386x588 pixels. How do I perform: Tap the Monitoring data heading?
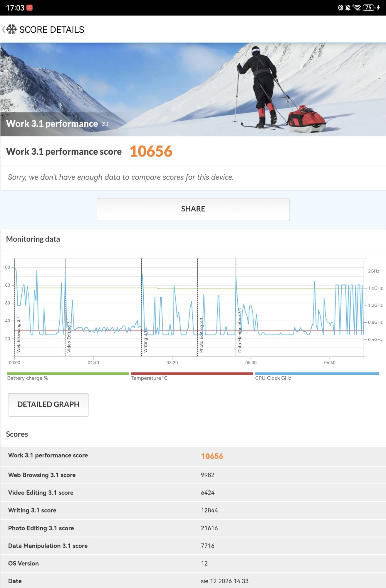click(x=33, y=239)
